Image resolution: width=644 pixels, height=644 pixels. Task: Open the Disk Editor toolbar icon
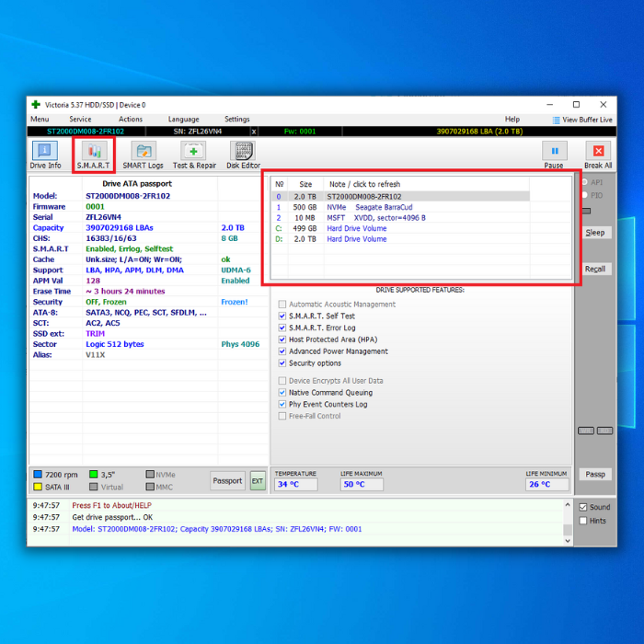click(x=243, y=151)
